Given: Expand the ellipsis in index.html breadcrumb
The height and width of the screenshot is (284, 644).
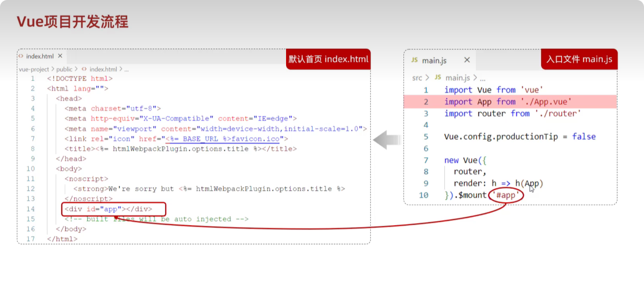Looking at the screenshot, I should click(126, 69).
